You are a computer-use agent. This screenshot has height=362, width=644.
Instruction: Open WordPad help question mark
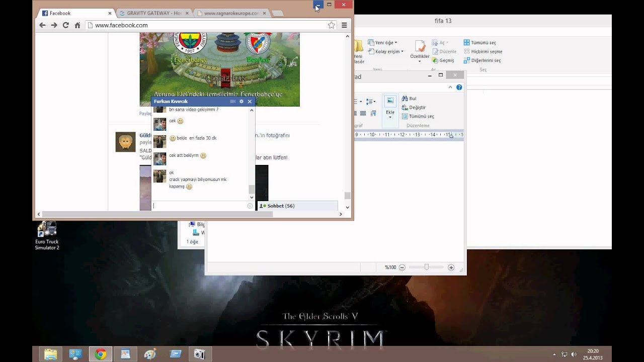459,87
